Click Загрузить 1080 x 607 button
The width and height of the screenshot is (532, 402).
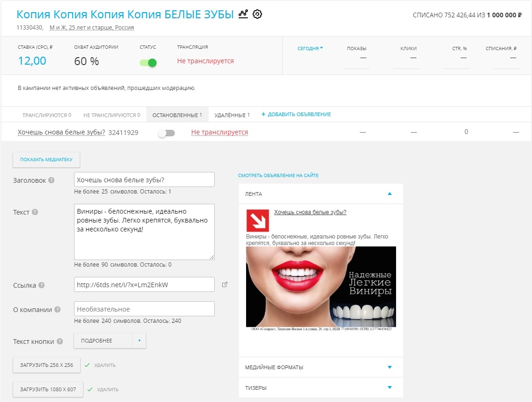coord(48,389)
